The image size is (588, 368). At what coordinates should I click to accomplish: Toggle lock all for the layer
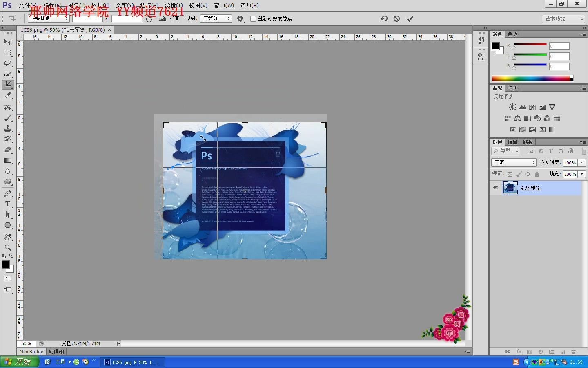point(537,174)
